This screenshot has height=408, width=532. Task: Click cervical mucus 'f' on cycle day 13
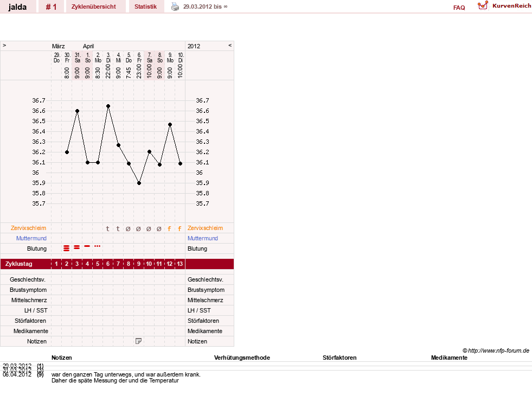tap(180, 228)
